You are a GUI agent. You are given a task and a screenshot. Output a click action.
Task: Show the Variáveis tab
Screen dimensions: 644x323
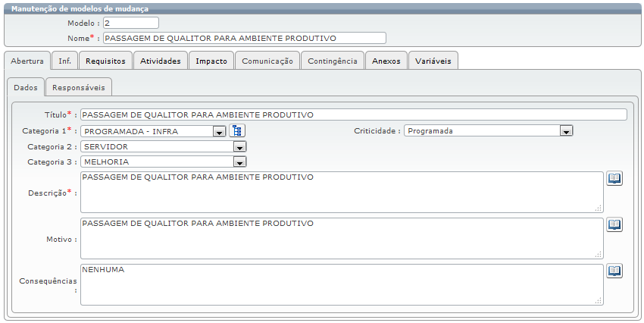coord(433,61)
